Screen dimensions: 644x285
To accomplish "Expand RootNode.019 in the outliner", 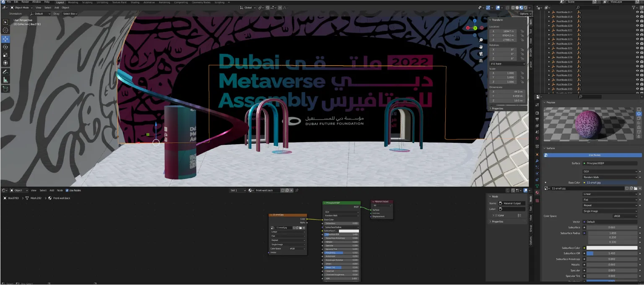I will pyautogui.click(x=549, y=21).
